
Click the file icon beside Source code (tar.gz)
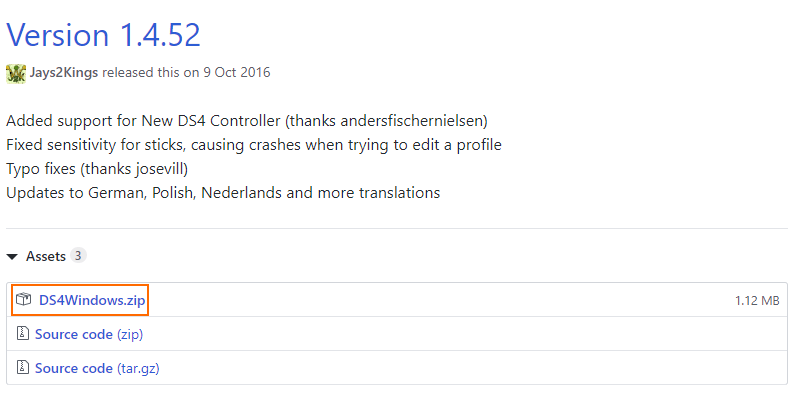pos(22,367)
